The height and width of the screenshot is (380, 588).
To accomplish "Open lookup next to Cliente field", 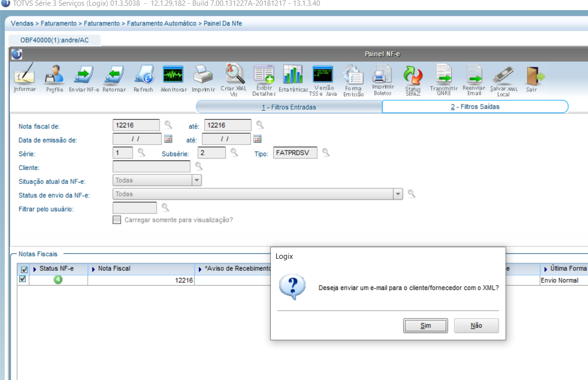I will [198, 166].
